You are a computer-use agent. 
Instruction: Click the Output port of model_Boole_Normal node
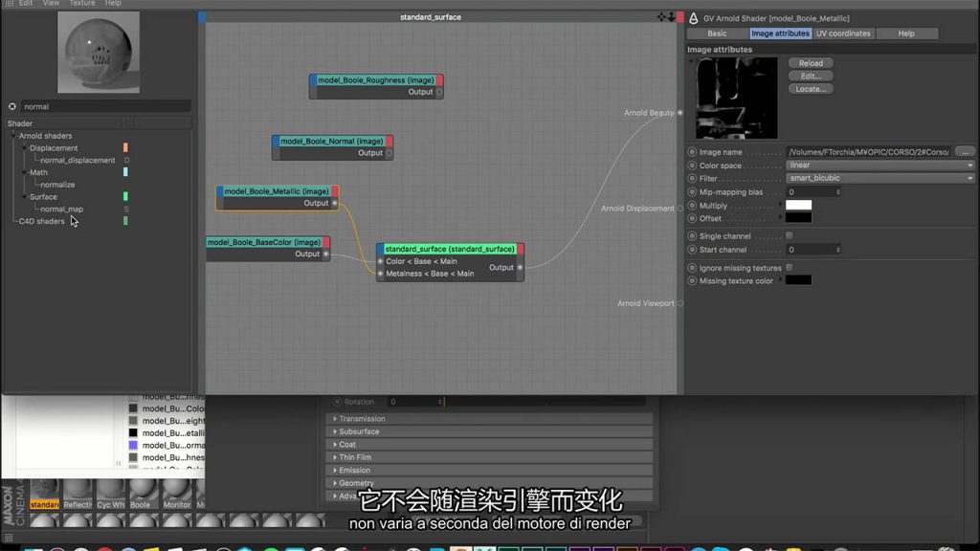(389, 153)
